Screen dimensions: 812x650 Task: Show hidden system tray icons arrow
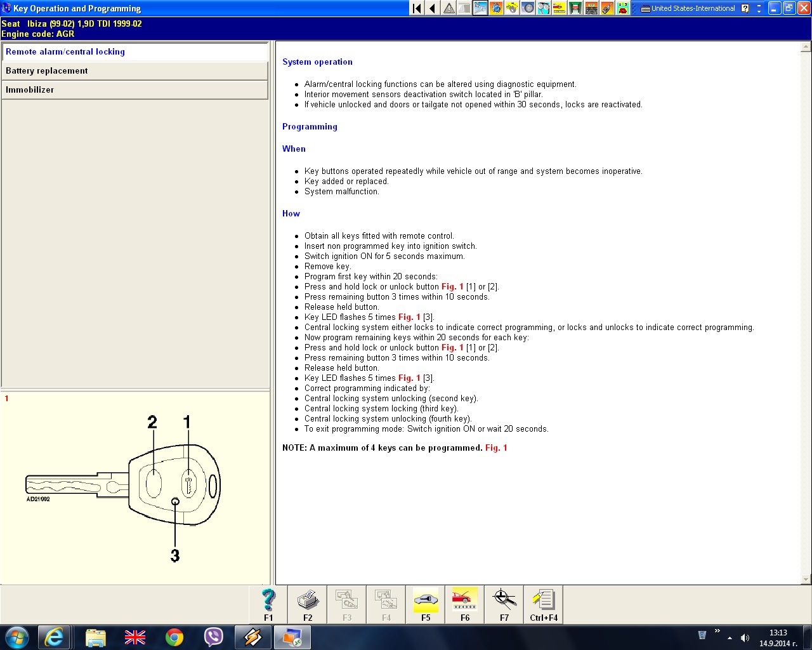click(x=730, y=637)
